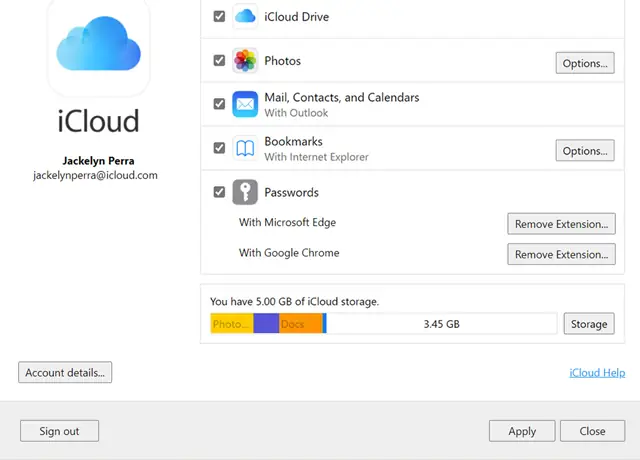Uncheck the iCloud Drive checkbox

pyautogui.click(x=219, y=16)
